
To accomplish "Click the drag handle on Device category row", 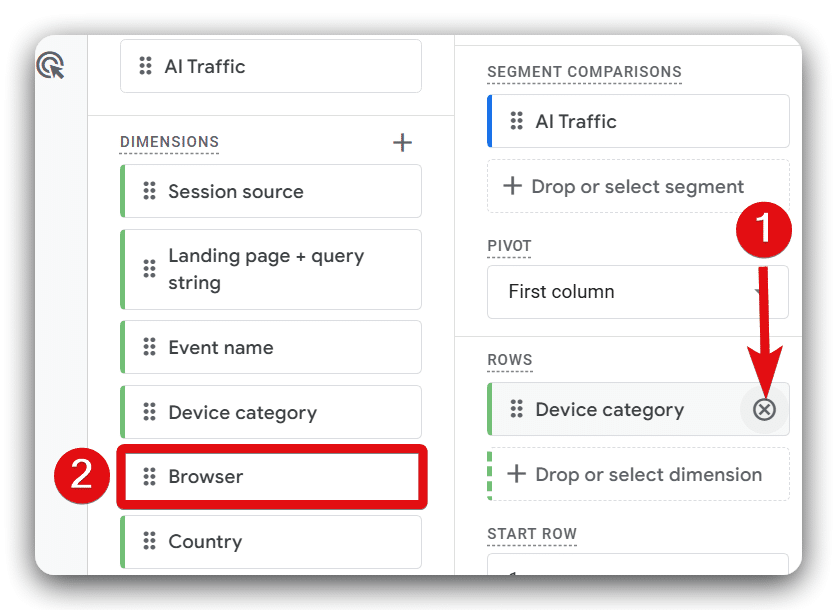I will [517, 409].
